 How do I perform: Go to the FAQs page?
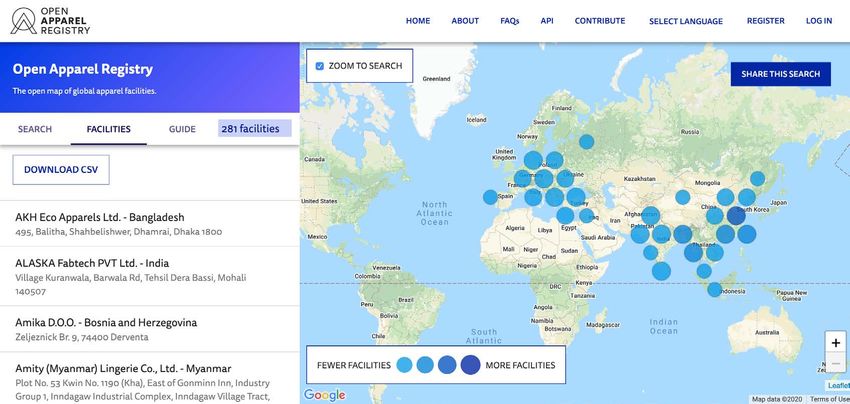click(x=510, y=21)
